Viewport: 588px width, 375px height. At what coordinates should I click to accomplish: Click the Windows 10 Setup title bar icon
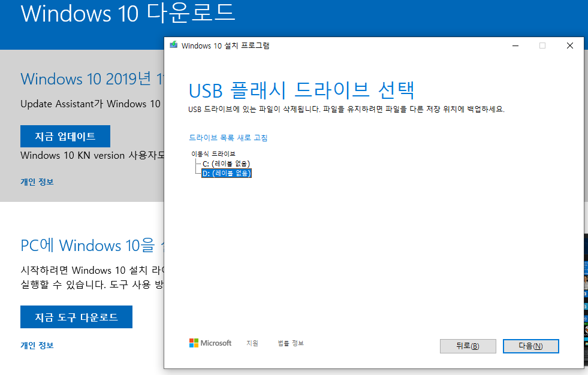[x=173, y=46]
